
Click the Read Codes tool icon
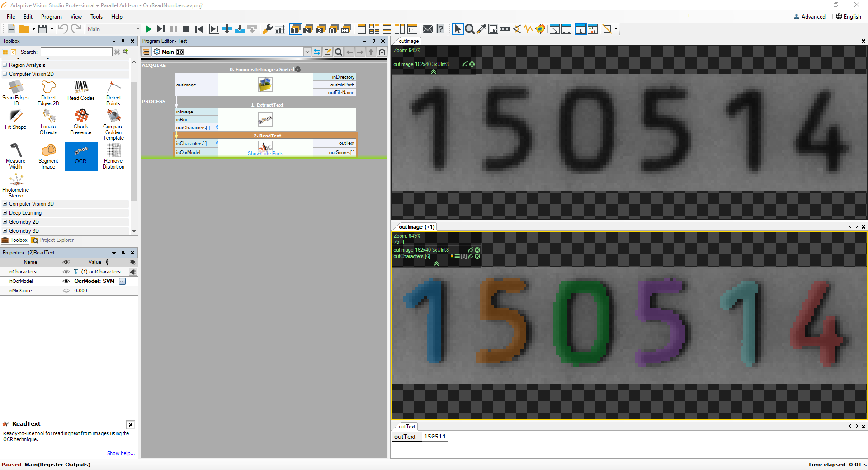point(81,90)
